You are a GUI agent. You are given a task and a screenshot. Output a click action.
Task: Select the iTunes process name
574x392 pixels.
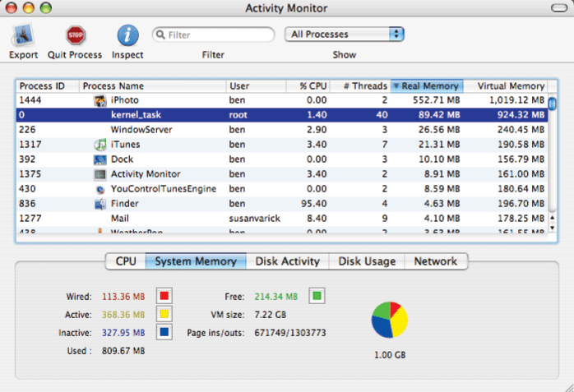[126, 145]
